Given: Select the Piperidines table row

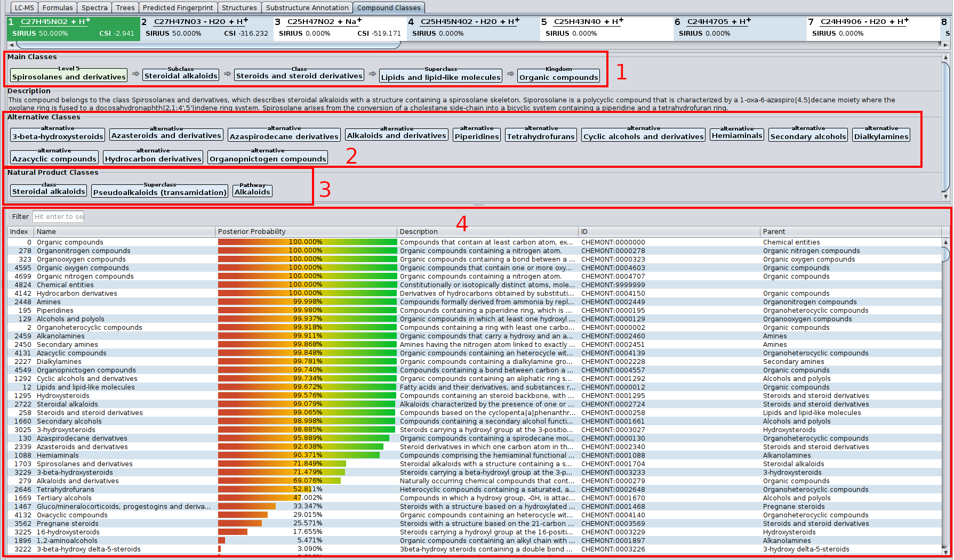Looking at the screenshot, I should click(474, 310).
